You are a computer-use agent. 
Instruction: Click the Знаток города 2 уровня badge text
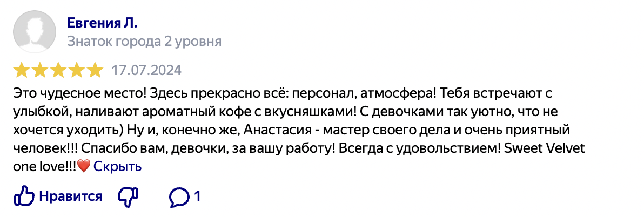click(145, 42)
